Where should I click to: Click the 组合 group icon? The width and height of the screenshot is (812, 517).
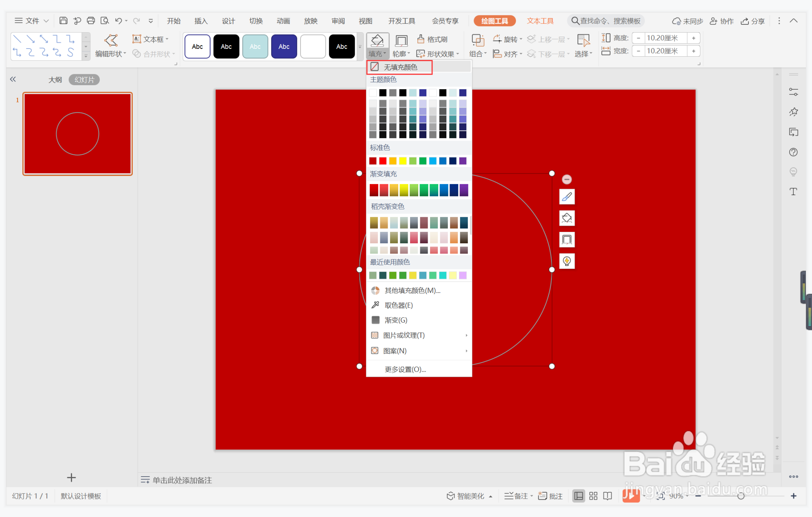(x=478, y=40)
